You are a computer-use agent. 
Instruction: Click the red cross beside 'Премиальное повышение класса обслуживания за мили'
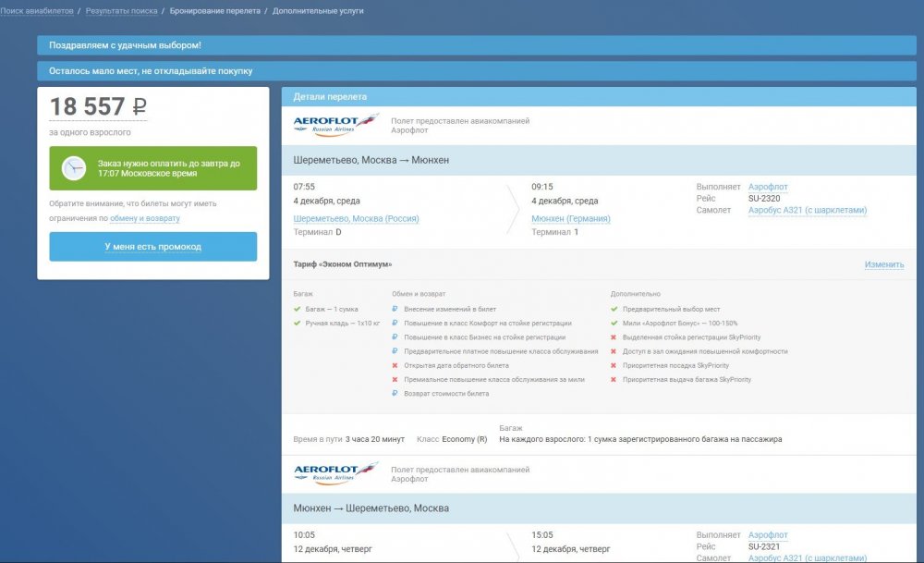click(x=395, y=380)
